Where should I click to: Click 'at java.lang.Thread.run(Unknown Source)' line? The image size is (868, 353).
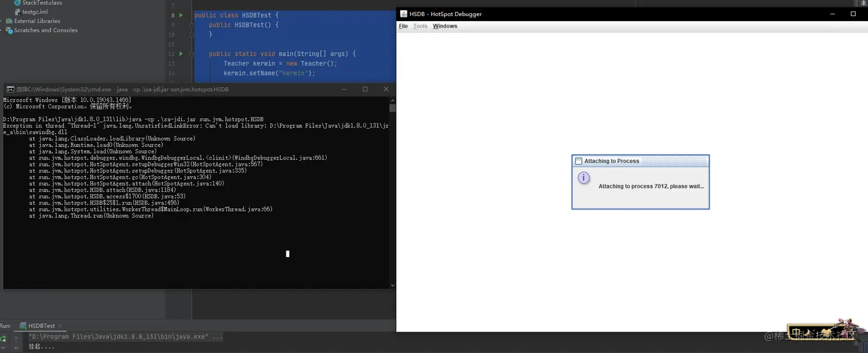click(91, 216)
